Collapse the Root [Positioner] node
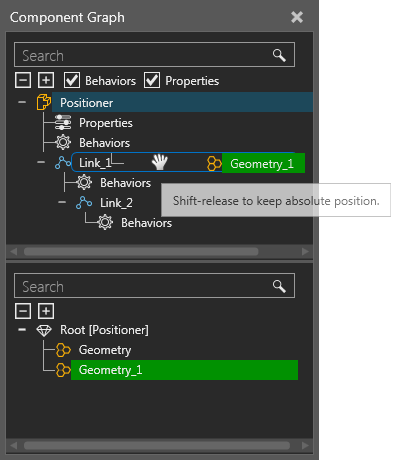The image size is (394, 463). pos(22,330)
